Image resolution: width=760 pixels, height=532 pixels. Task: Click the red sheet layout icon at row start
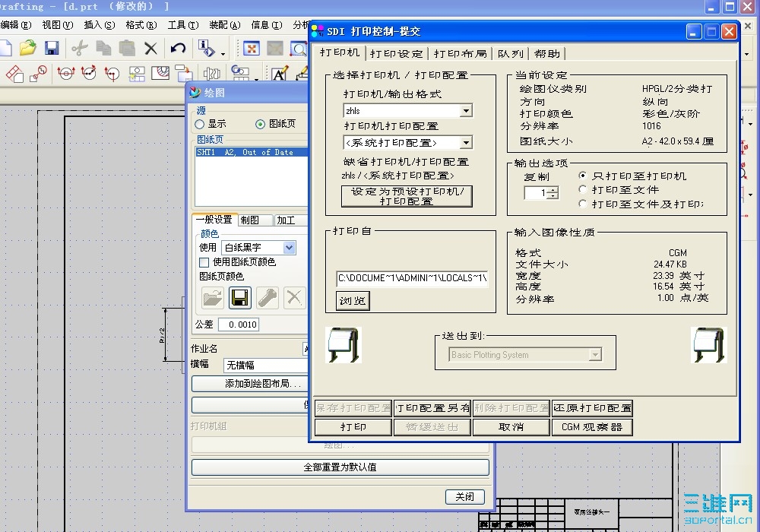[x=14, y=74]
